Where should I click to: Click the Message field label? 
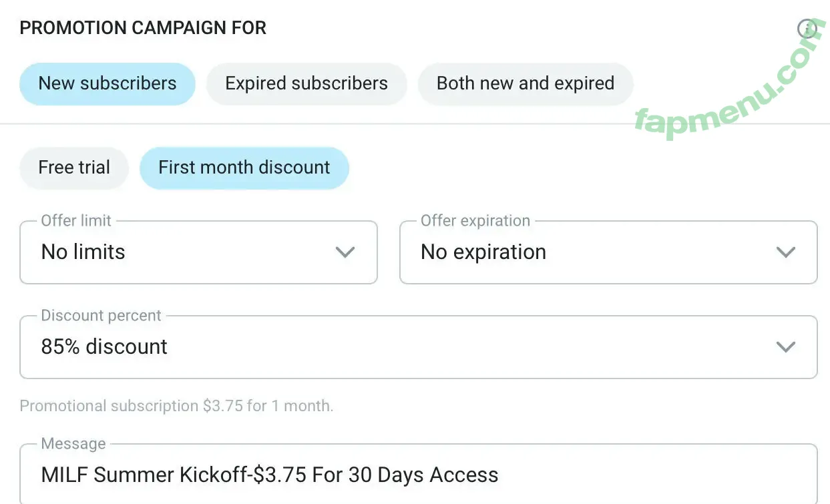(73, 444)
